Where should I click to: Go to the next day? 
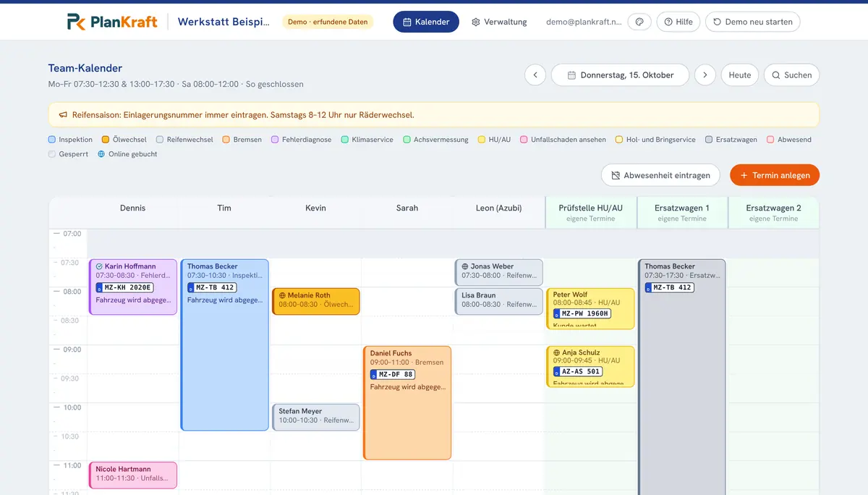[705, 75]
